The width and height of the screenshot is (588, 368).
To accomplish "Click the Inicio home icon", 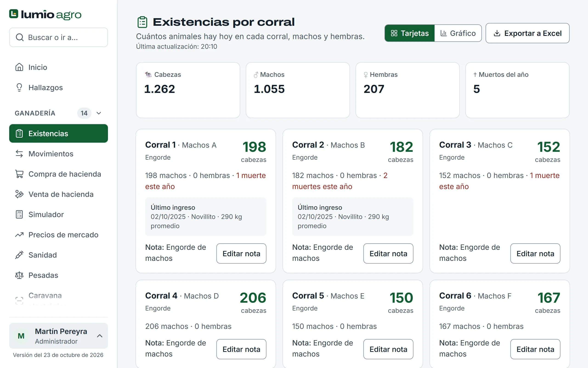I will [19, 67].
